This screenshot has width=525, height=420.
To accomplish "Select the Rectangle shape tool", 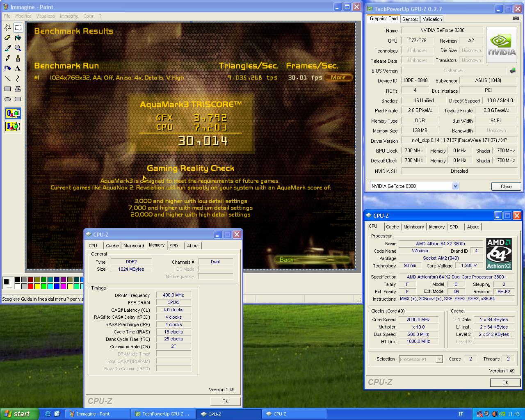I will [7, 89].
